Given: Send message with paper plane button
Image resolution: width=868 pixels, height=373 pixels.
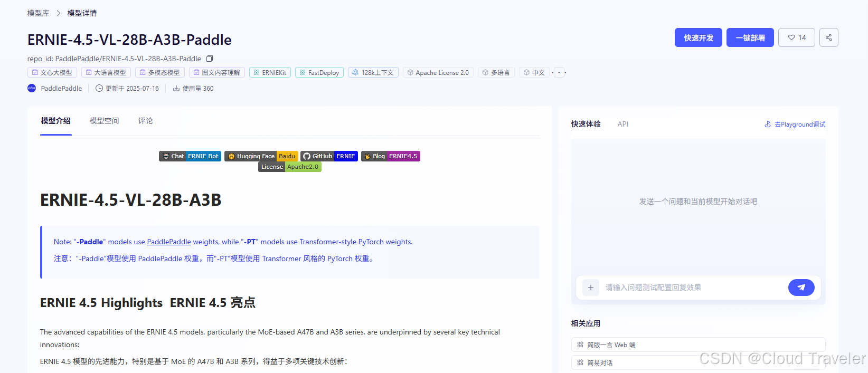Looking at the screenshot, I should pos(801,288).
